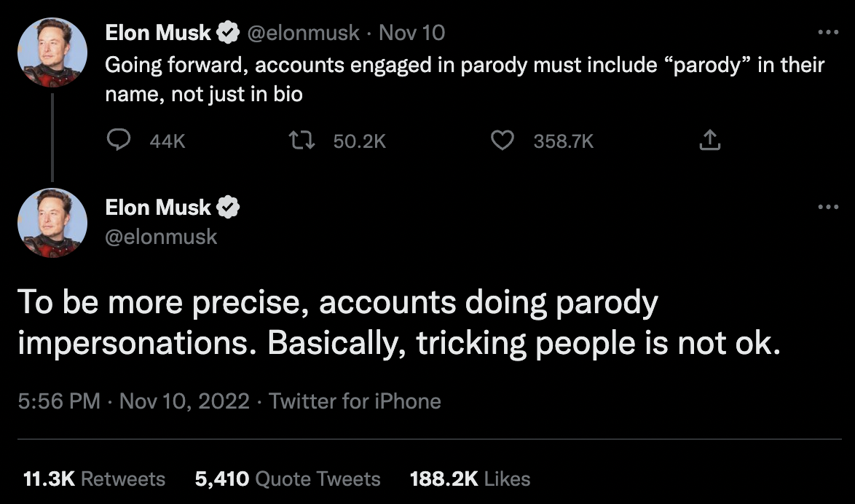Screen dimensions: 855x504
Task: Show the 188.2K Likes list
Action: coord(470,479)
